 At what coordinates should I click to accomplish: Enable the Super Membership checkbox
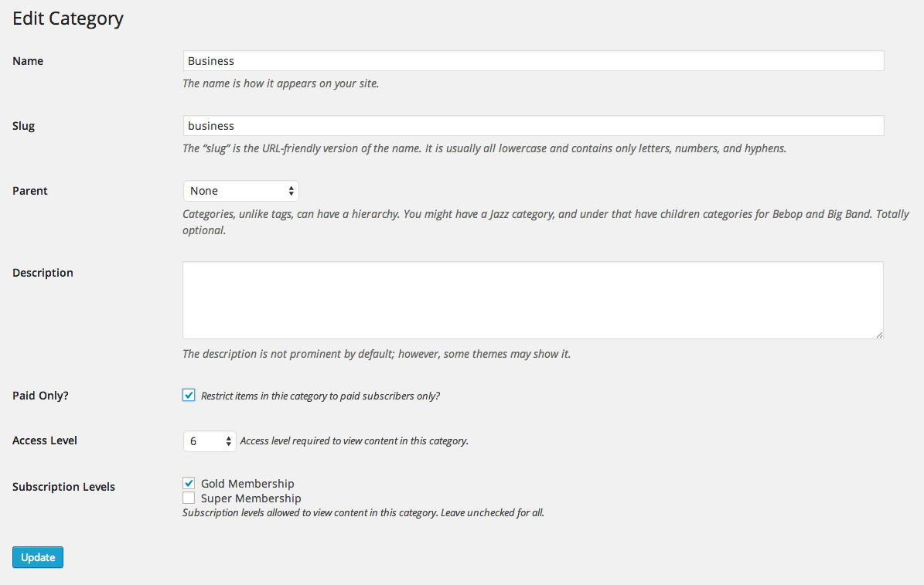point(189,498)
